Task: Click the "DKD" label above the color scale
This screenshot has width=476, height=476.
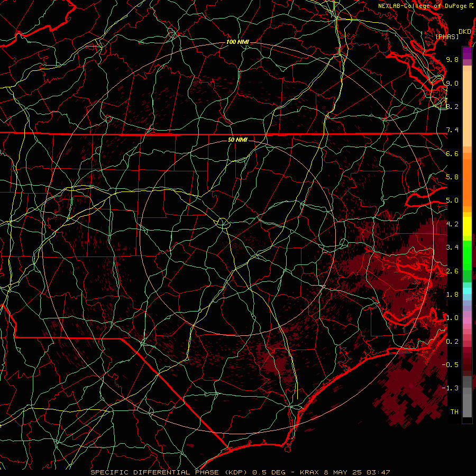Action: [464, 32]
